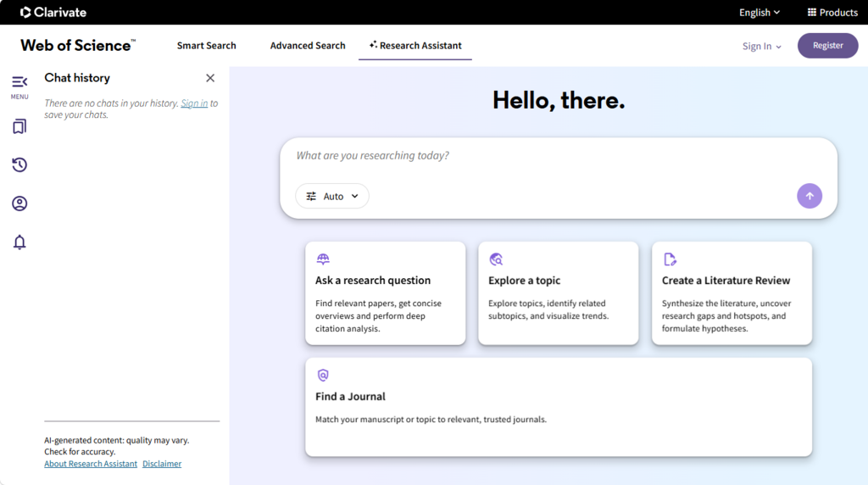
Task: Open the Disclaimer link
Action: tap(162, 464)
